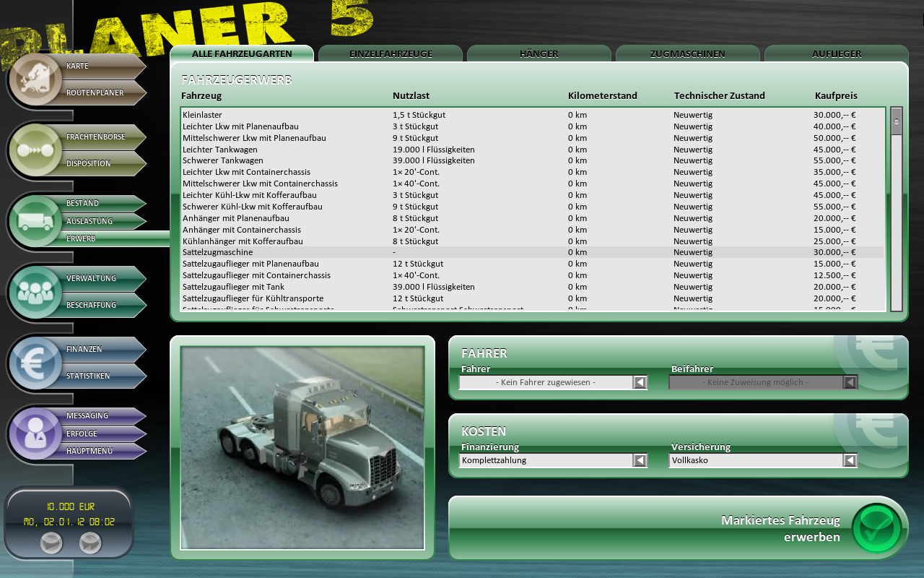This screenshot has width=924, height=578.
Task: Click the truck fleet round icon
Action: [35, 221]
